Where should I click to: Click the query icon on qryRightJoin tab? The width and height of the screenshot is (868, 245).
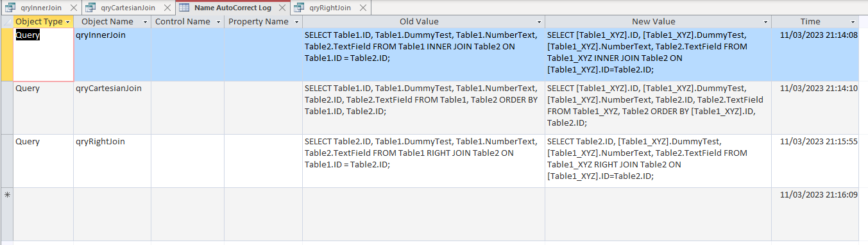pos(298,8)
